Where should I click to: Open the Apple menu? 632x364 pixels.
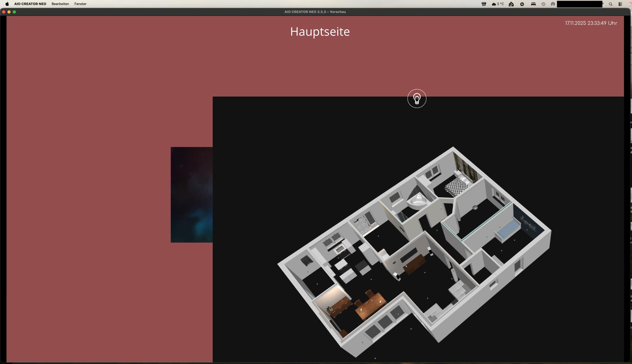click(x=7, y=4)
